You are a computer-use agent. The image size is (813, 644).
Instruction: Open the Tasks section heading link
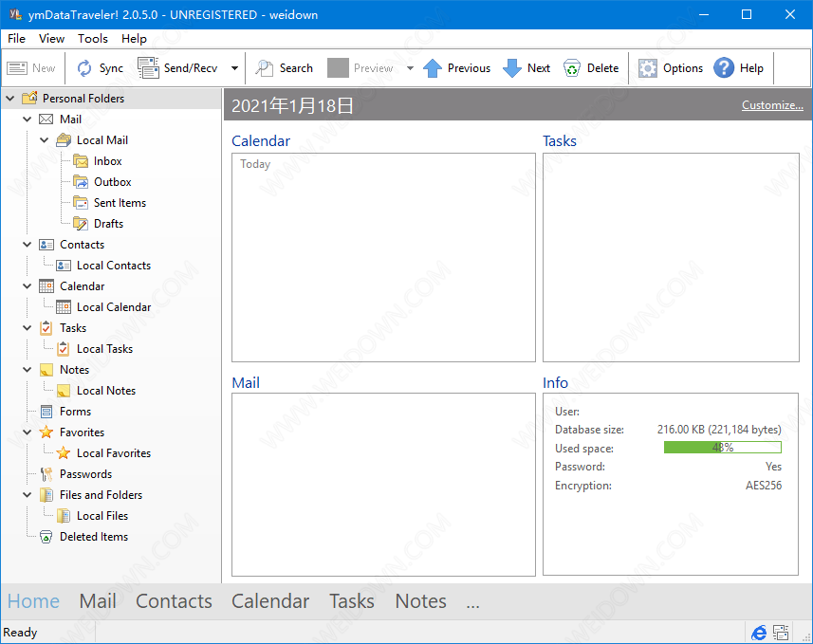560,141
